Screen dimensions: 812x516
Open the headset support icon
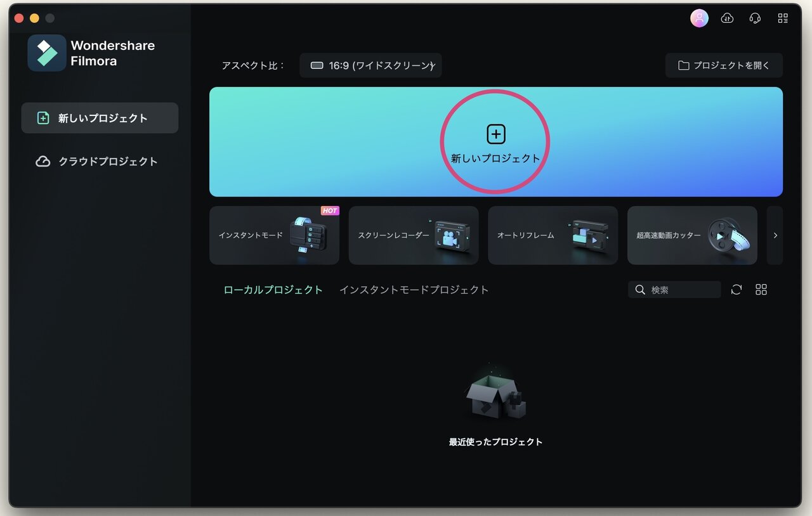(755, 18)
